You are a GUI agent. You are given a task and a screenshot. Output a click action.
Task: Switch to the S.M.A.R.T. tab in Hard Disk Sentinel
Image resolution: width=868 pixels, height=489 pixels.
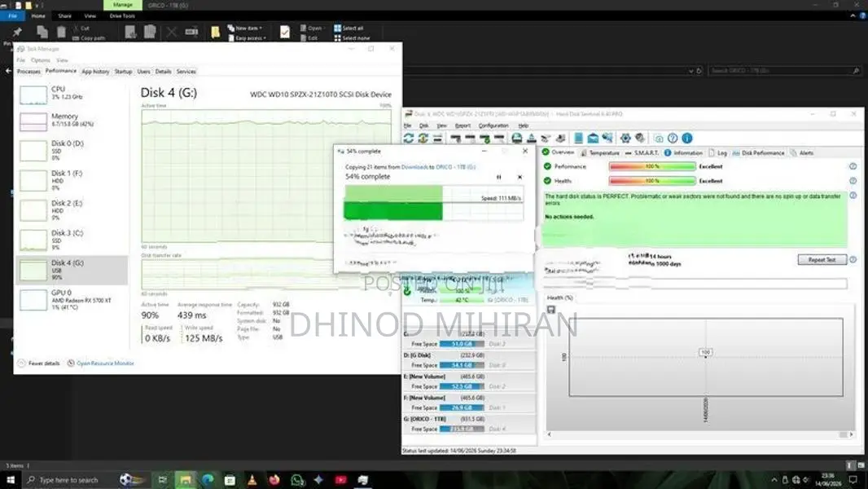tap(642, 153)
